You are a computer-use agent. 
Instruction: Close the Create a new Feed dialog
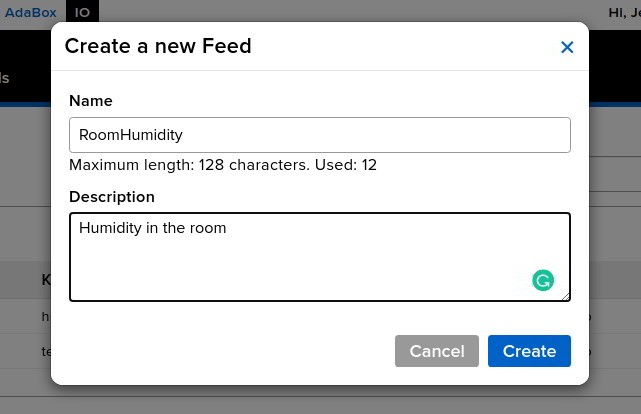[567, 47]
